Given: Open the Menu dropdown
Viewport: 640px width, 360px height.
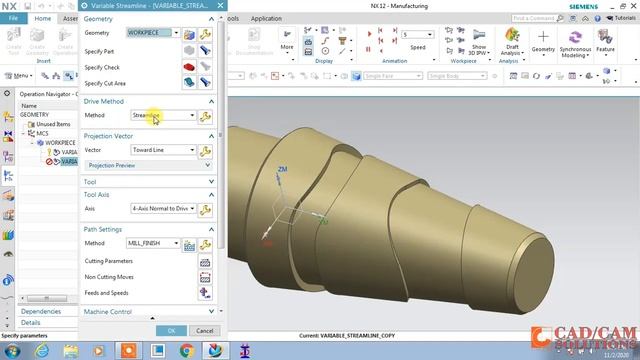Looking at the screenshot, I should (19, 76).
